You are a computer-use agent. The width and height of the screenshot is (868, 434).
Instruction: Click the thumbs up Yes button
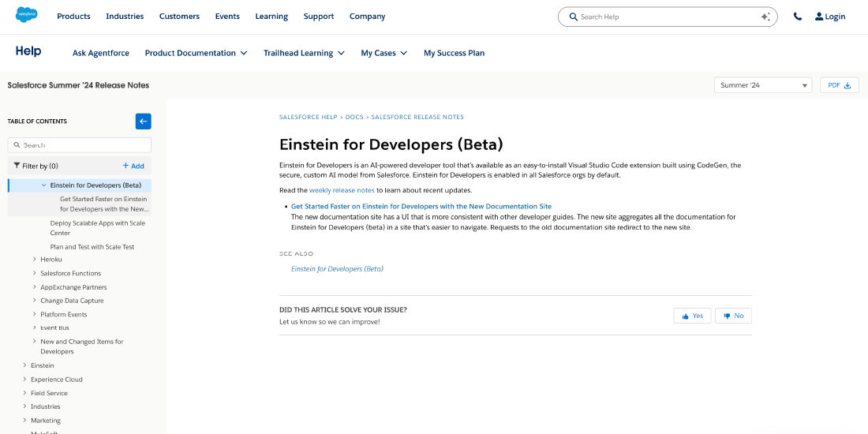[x=692, y=316]
